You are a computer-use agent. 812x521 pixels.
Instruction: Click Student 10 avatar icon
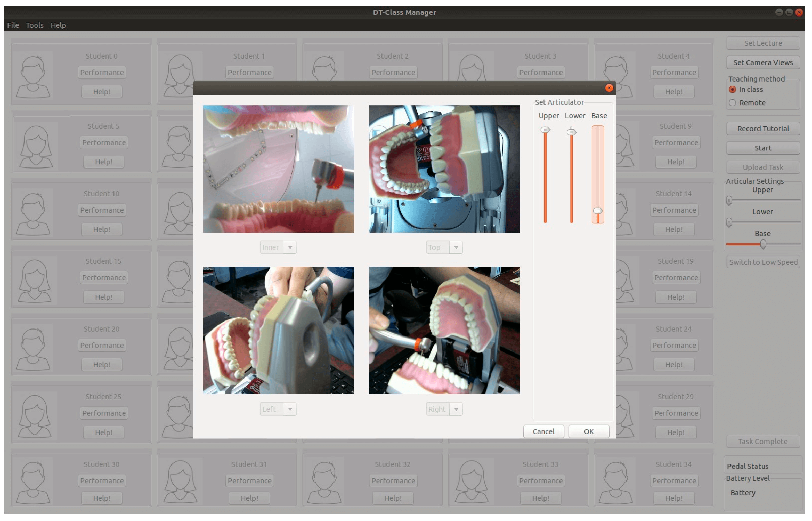pyautogui.click(x=33, y=214)
